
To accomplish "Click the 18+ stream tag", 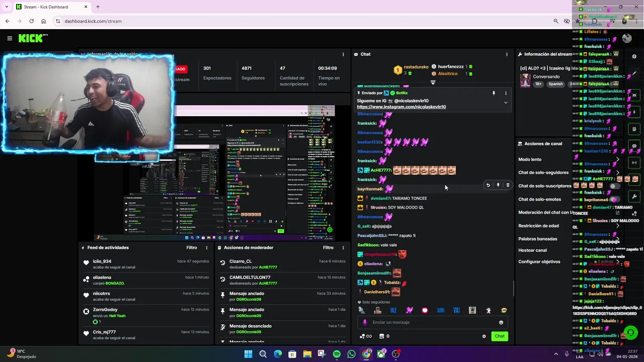I will click(x=538, y=84).
